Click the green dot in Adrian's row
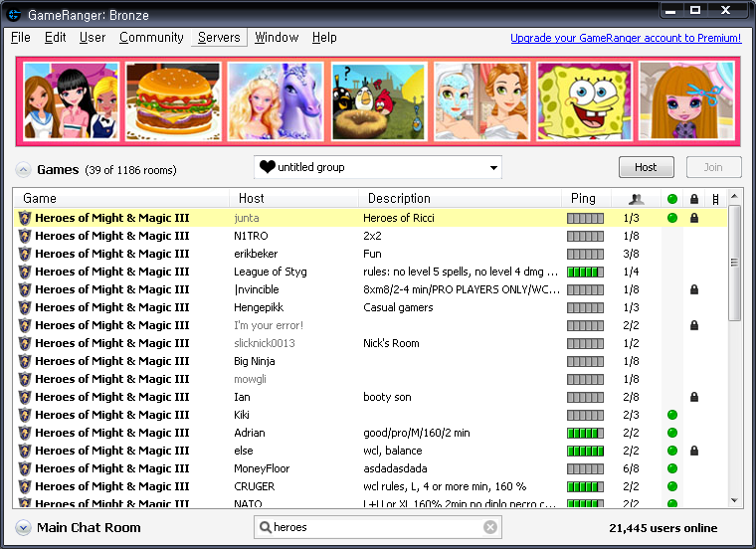This screenshot has width=756, height=549. pyautogui.click(x=672, y=433)
